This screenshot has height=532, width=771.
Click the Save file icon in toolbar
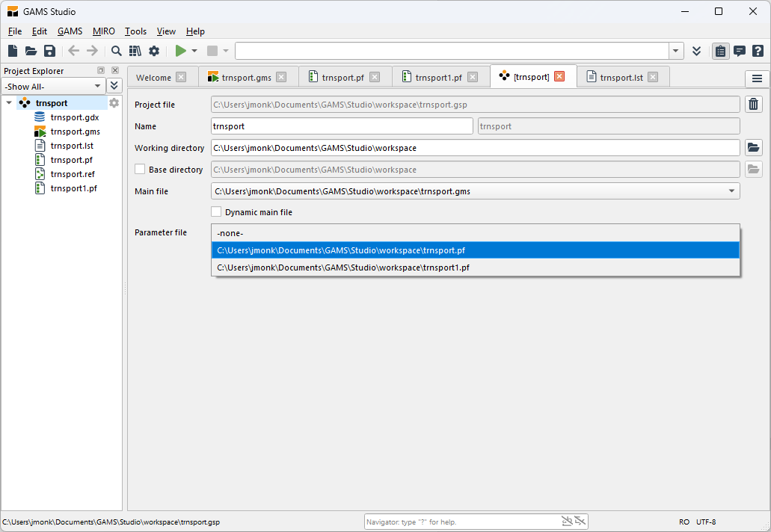tap(49, 51)
